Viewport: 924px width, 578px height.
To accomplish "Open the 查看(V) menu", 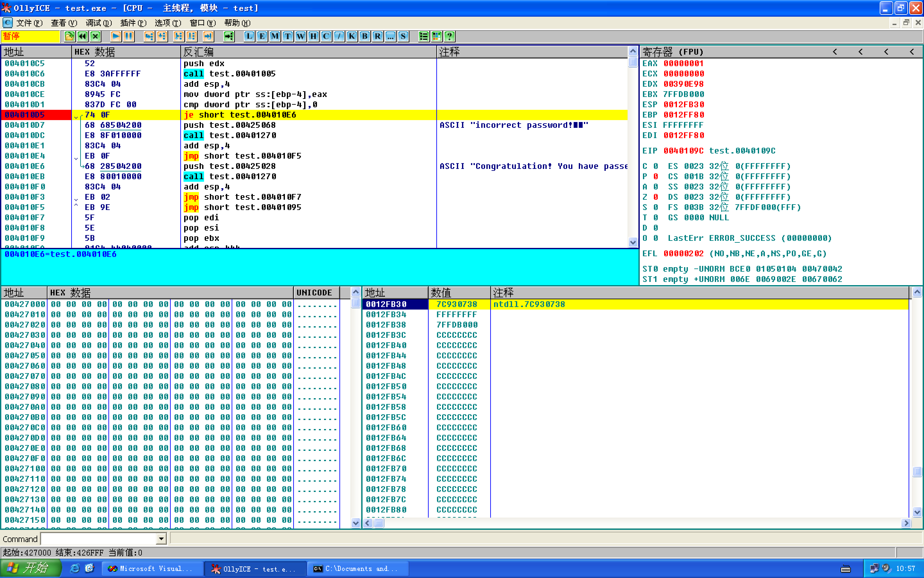I will click(x=64, y=23).
